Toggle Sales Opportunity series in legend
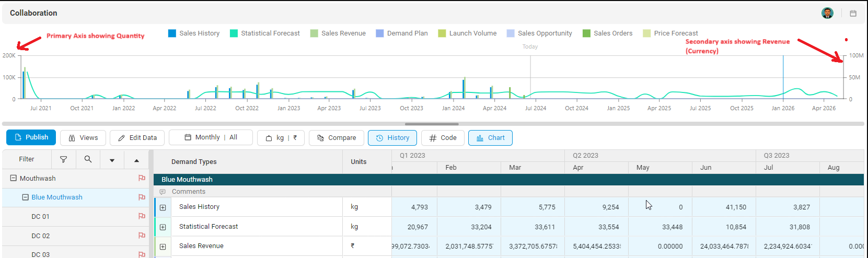The height and width of the screenshot is (258, 868). 539,33
